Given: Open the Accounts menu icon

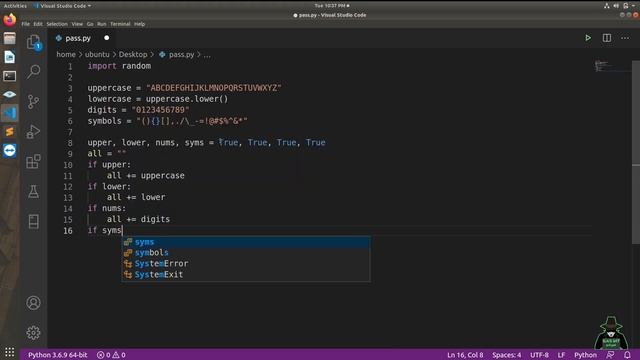Looking at the screenshot, I should tap(33, 303).
